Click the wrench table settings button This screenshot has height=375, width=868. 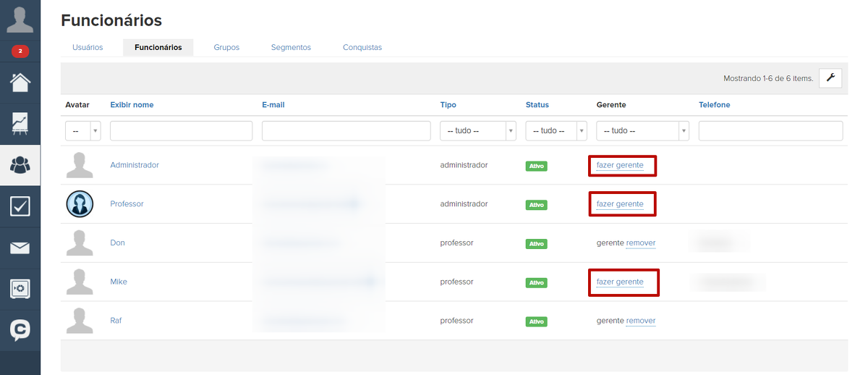click(830, 78)
